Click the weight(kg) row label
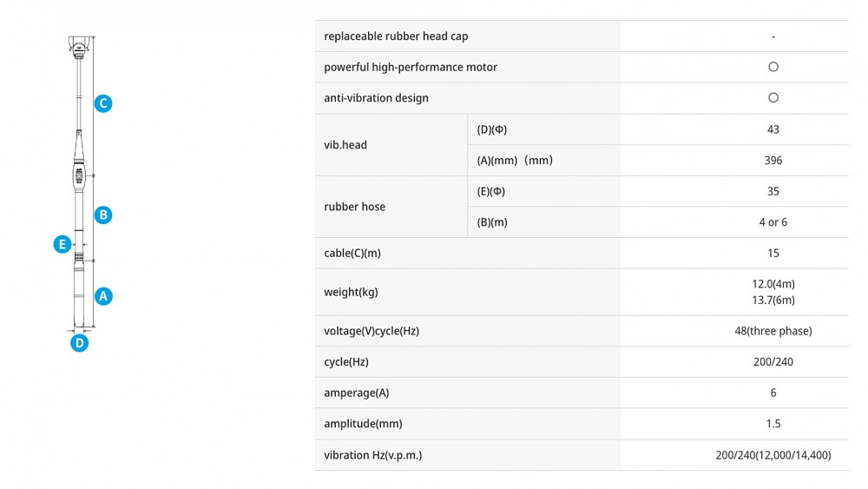Screen dimensions: 868x489 coord(351,292)
